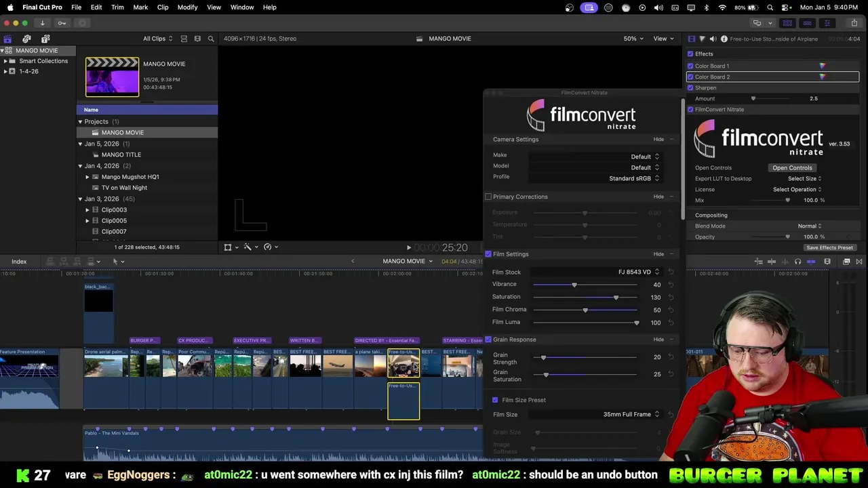Screen dimensions: 868x488
Task: Disable the FilmConvert Nitrate effect checkbox
Action: [x=690, y=109]
